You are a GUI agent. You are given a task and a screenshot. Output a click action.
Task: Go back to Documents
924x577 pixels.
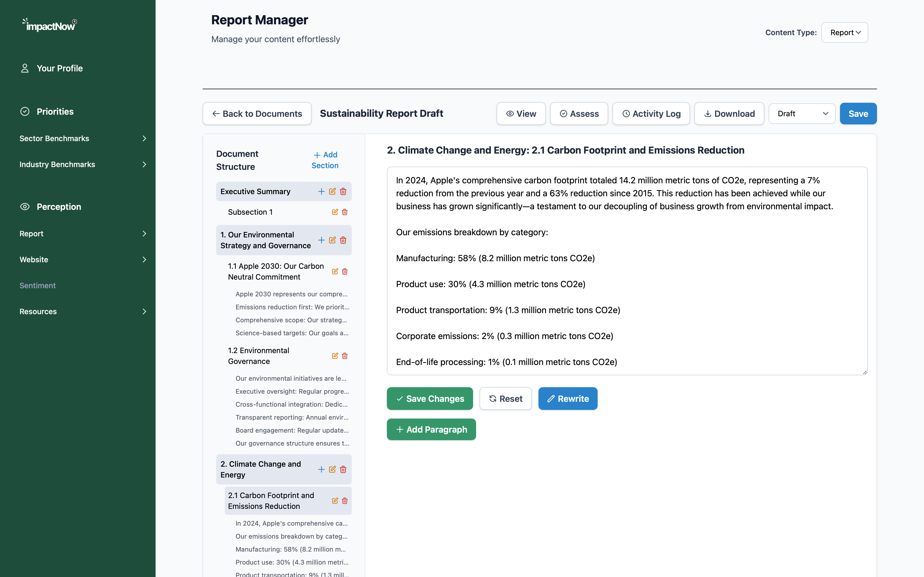[257, 114]
